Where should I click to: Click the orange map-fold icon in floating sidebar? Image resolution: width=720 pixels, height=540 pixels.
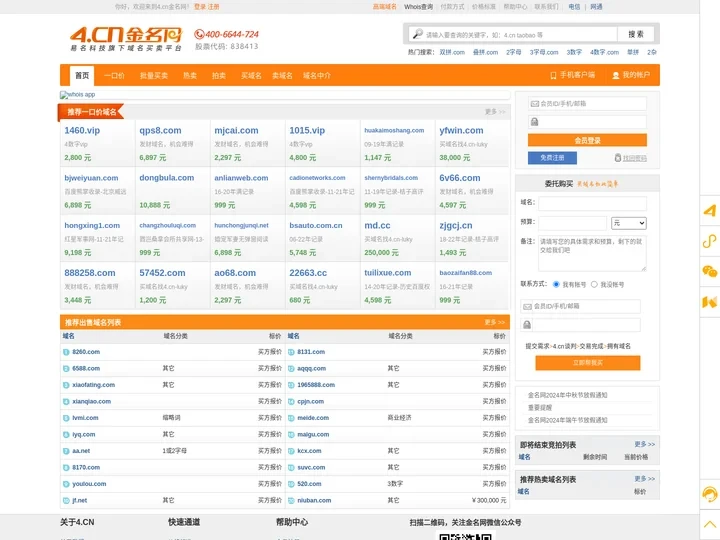pyautogui.click(x=709, y=302)
